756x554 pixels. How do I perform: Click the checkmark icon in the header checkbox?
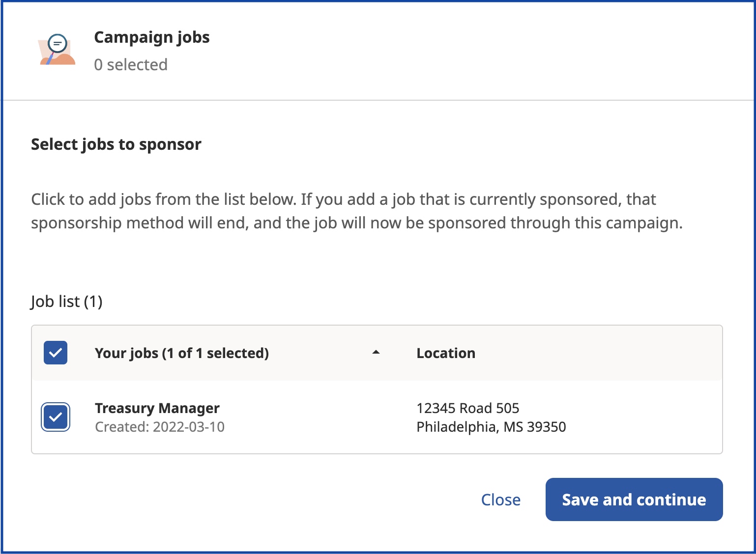(56, 353)
